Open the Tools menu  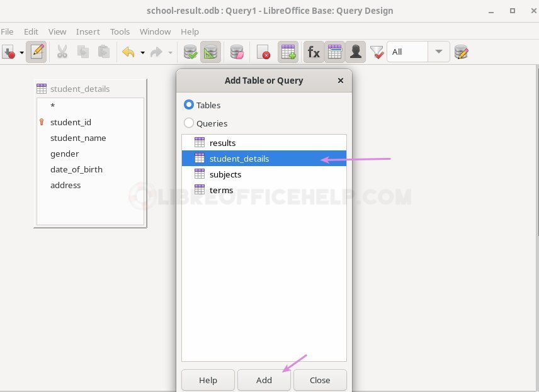click(120, 31)
